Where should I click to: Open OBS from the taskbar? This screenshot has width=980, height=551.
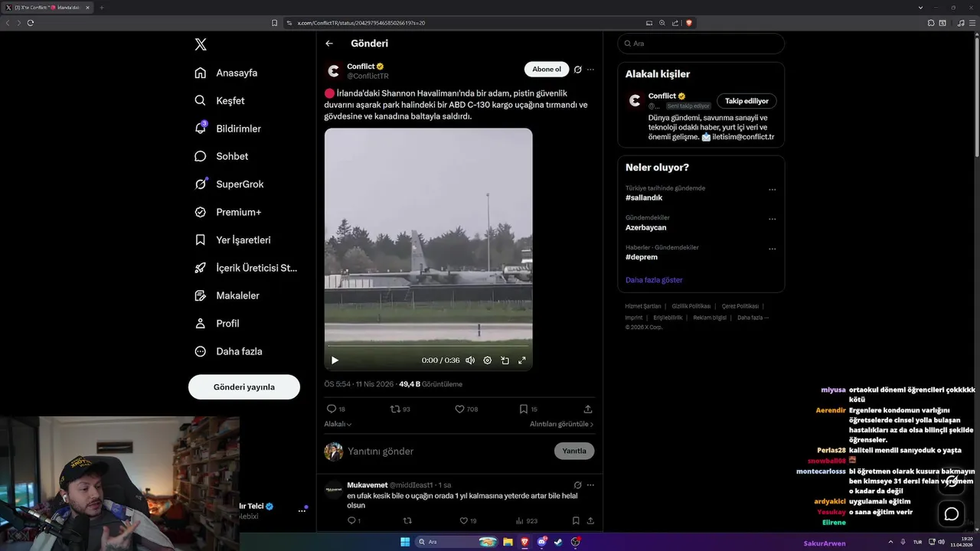[x=575, y=542]
